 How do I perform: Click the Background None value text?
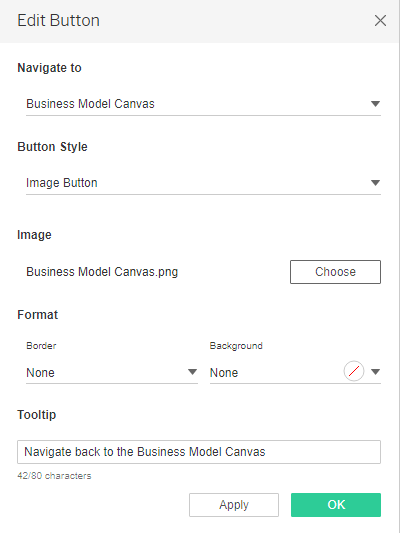click(224, 373)
